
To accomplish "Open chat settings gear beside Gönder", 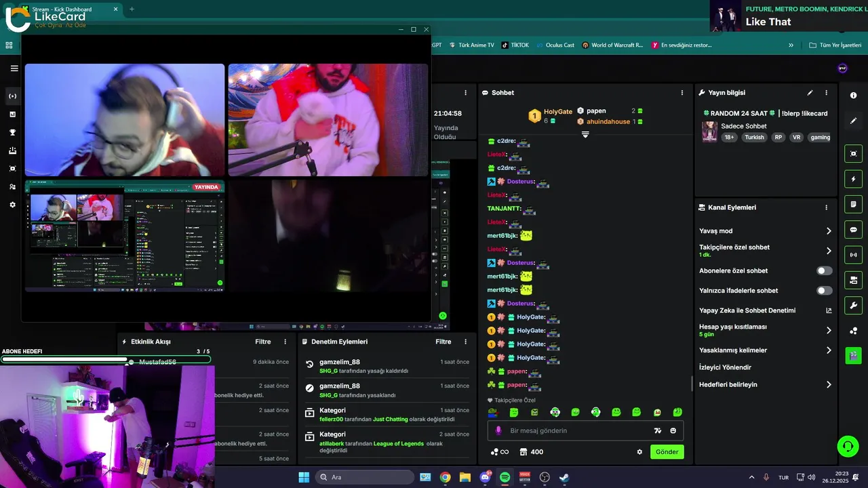I will tap(639, 452).
